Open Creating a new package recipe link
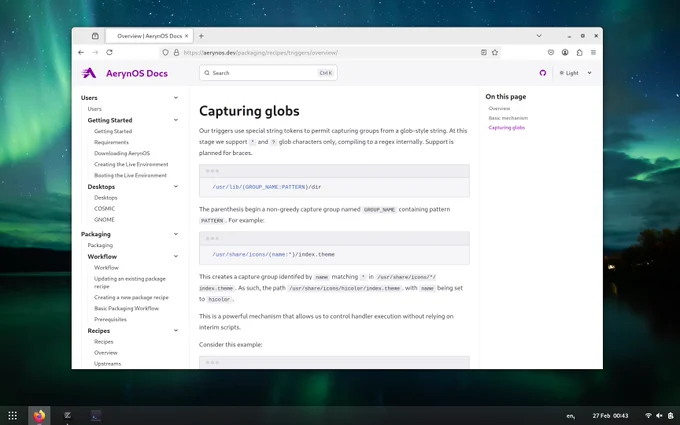Image resolution: width=680 pixels, height=425 pixels. click(131, 298)
